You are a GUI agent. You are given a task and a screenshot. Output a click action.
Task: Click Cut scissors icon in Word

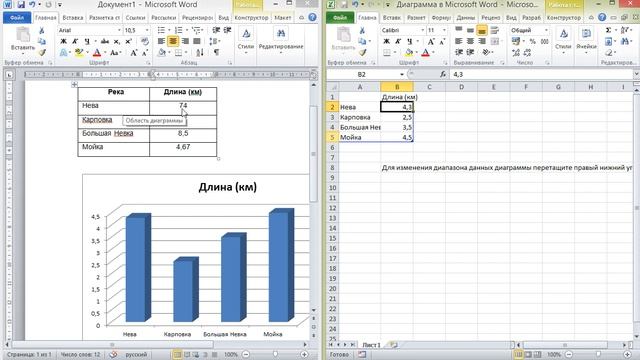tap(41, 31)
